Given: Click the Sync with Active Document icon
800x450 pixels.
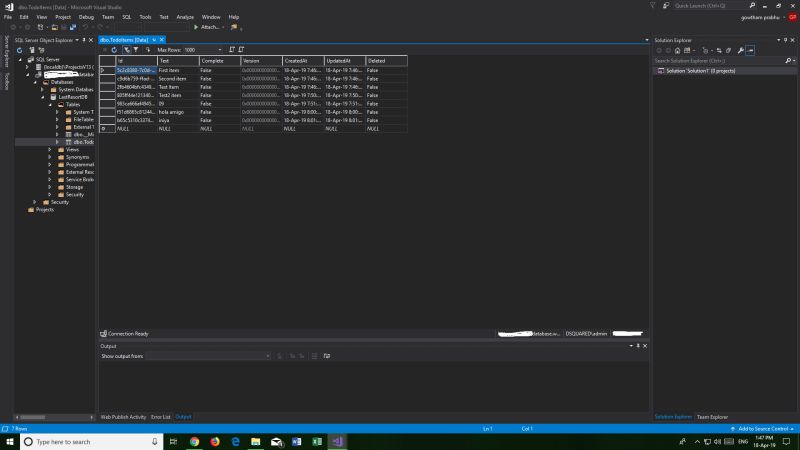Looking at the screenshot, I should click(719, 51).
